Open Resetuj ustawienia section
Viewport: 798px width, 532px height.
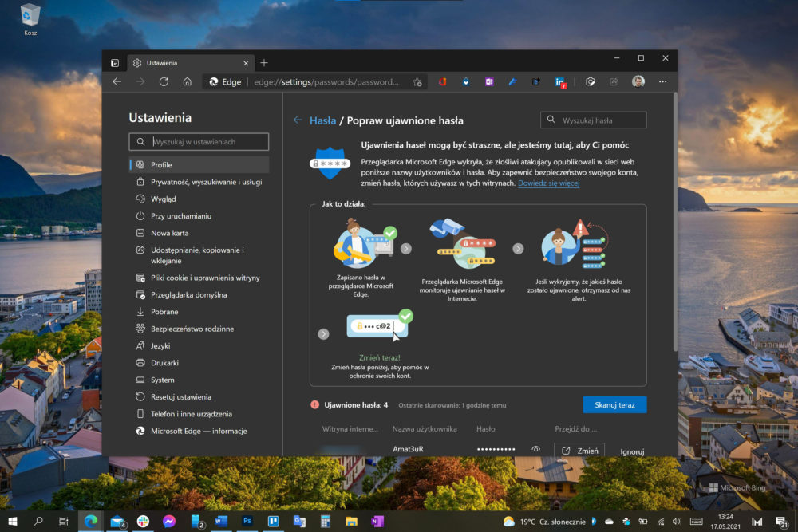(x=199, y=396)
